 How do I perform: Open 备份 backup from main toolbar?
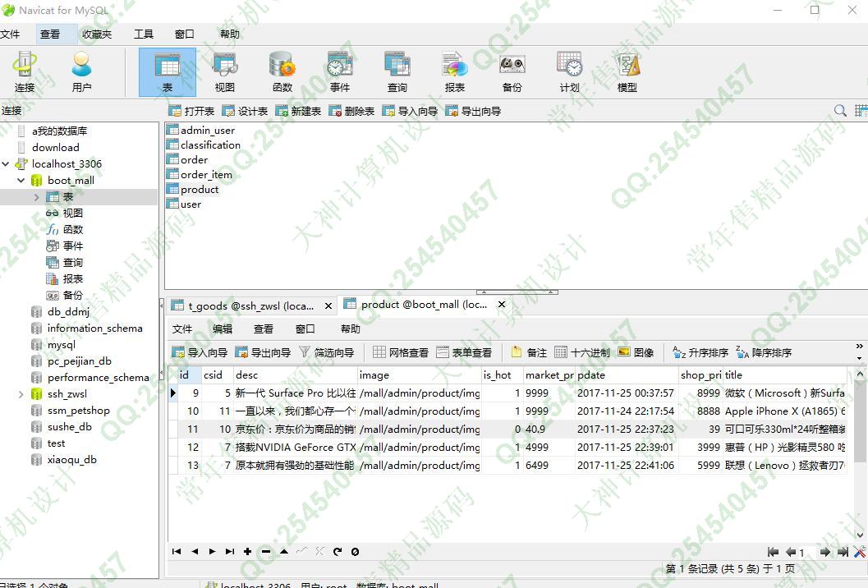tap(512, 72)
